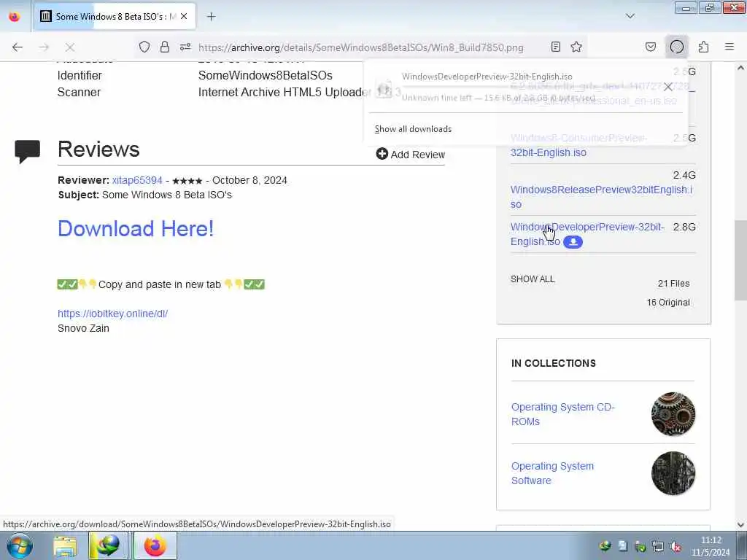
Task: Click the Reviews heading text
Action: tap(98, 149)
